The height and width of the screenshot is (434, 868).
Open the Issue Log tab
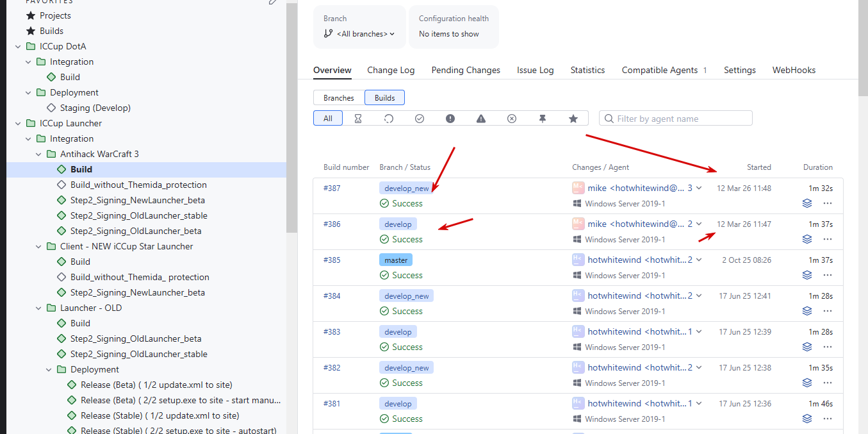[x=536, y=70]
